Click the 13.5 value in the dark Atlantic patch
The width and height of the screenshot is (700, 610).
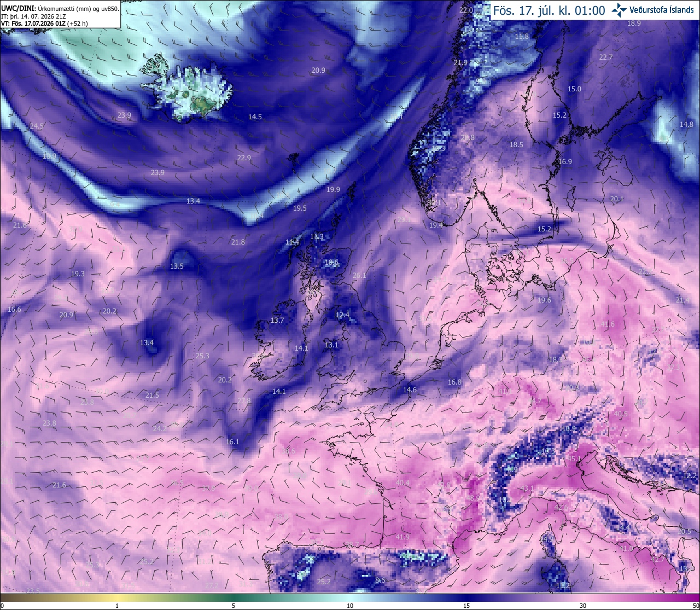coord(177,266)
